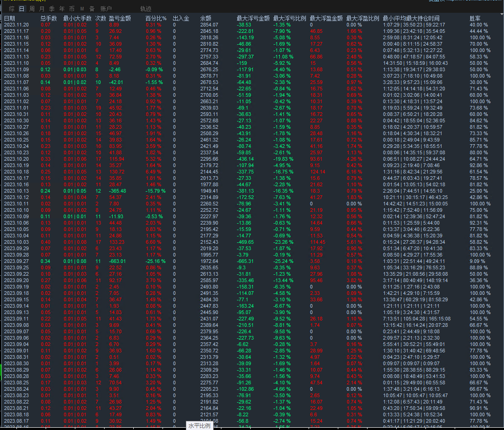Sort by the 余额 column header
Image resolution: width=504 pixels, height=430 pixels.
point(206,18)
